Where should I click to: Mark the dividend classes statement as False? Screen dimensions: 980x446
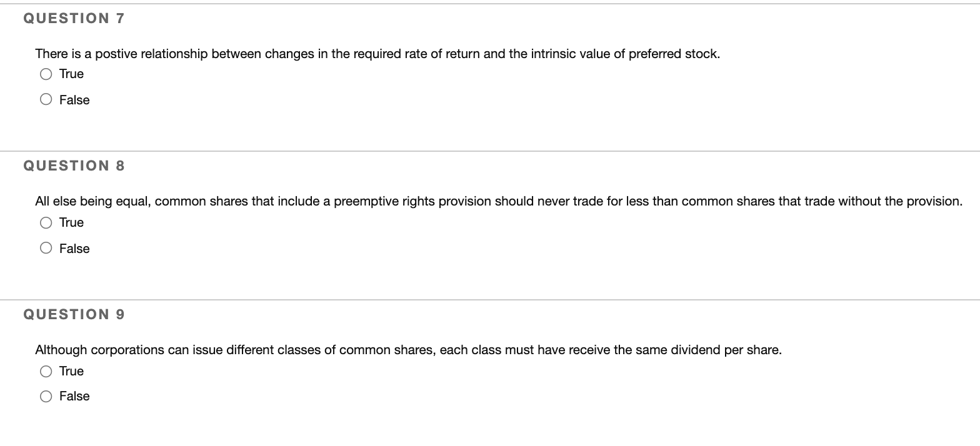[46, 395]
